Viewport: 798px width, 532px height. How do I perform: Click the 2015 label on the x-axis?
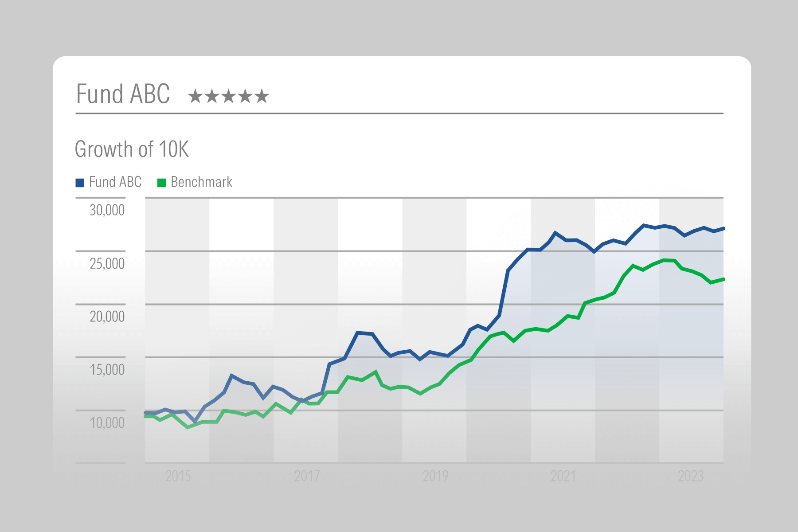(178, 476)
